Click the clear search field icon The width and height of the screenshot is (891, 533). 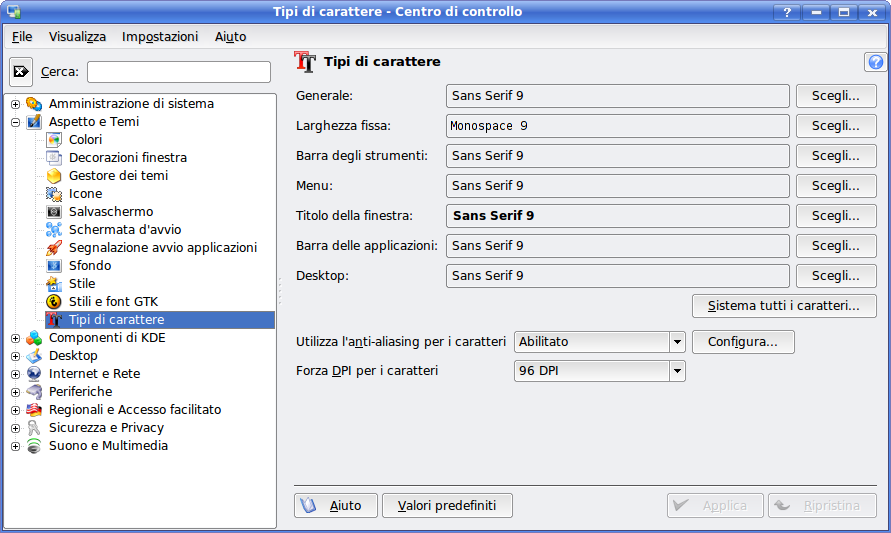pos(21,72)
